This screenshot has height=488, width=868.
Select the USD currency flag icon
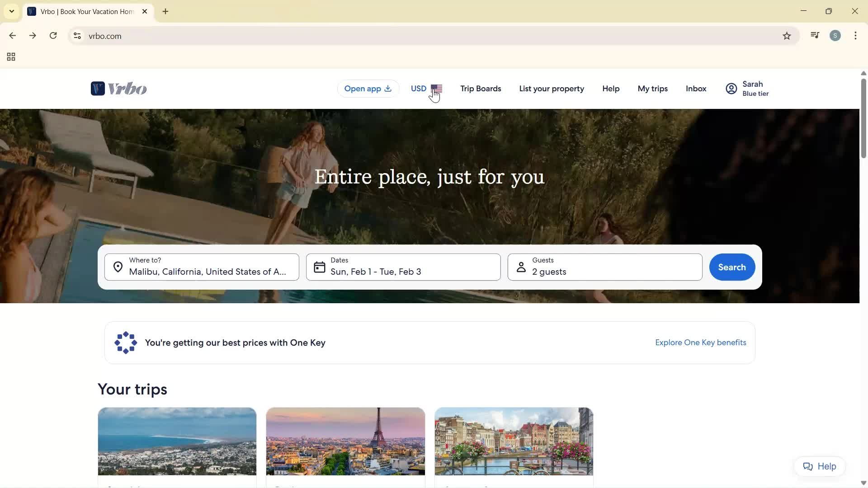[437, 88]
